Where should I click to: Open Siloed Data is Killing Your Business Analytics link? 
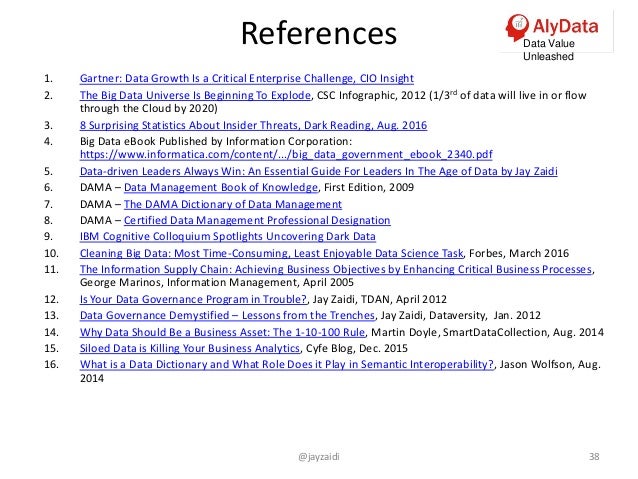190,348
